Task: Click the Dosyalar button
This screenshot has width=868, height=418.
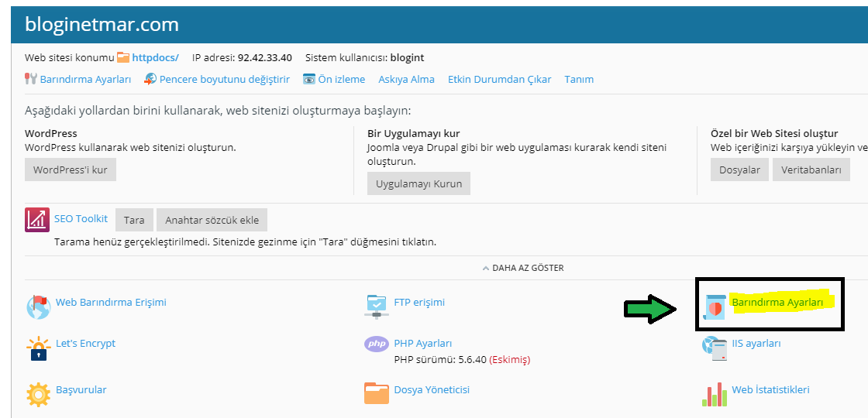Action: [739, 170]
